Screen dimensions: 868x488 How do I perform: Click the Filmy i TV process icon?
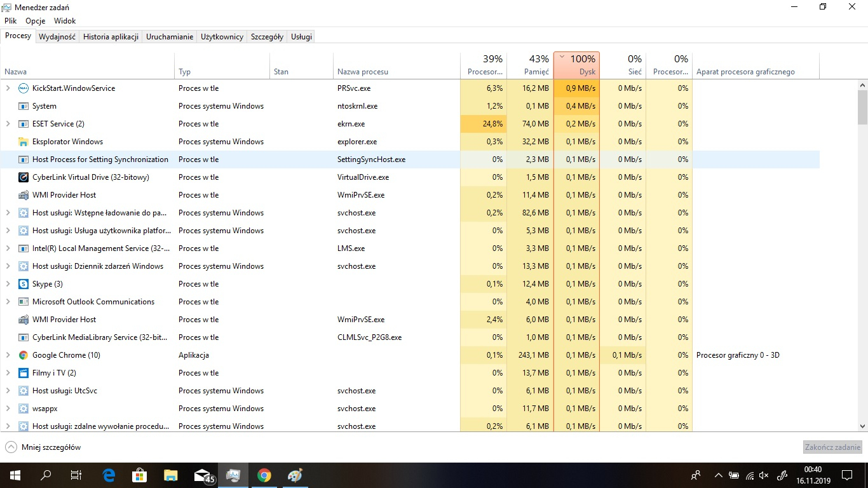tap(24, 373)
